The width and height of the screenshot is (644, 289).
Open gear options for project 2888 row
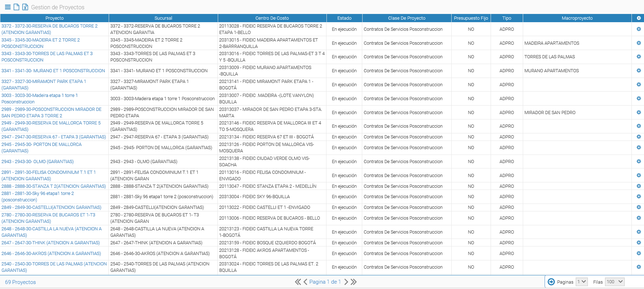pos(639,186)
